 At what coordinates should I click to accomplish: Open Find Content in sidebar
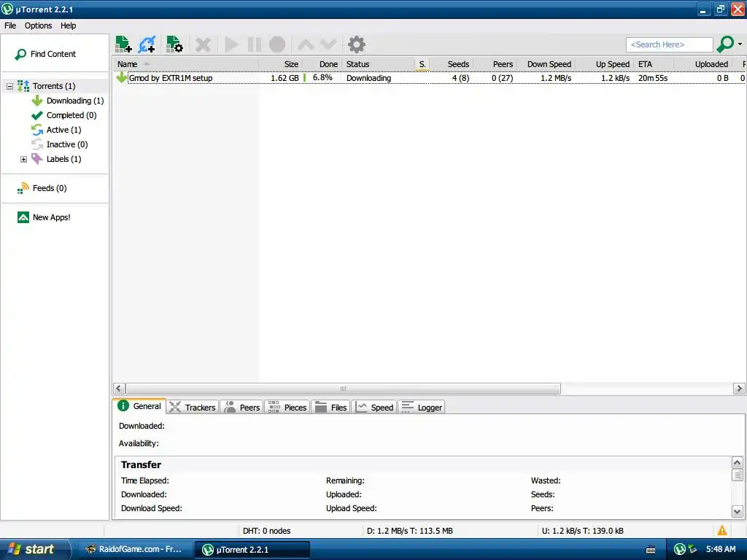point(45,54)
